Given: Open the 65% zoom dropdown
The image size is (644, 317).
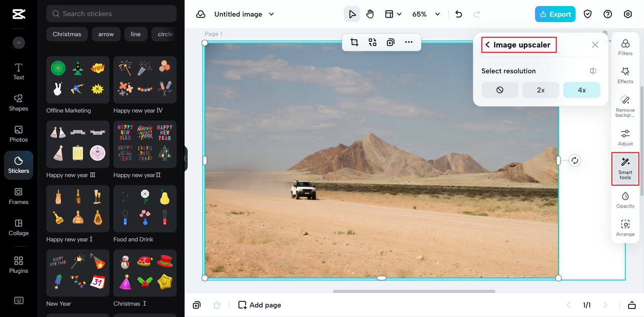Looking at the screenshot, I should coord(426,14).
